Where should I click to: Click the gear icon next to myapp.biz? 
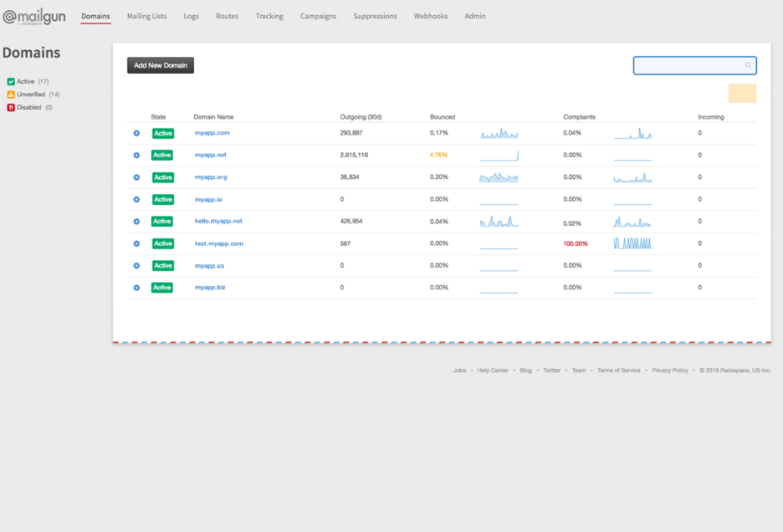[136, 287]
